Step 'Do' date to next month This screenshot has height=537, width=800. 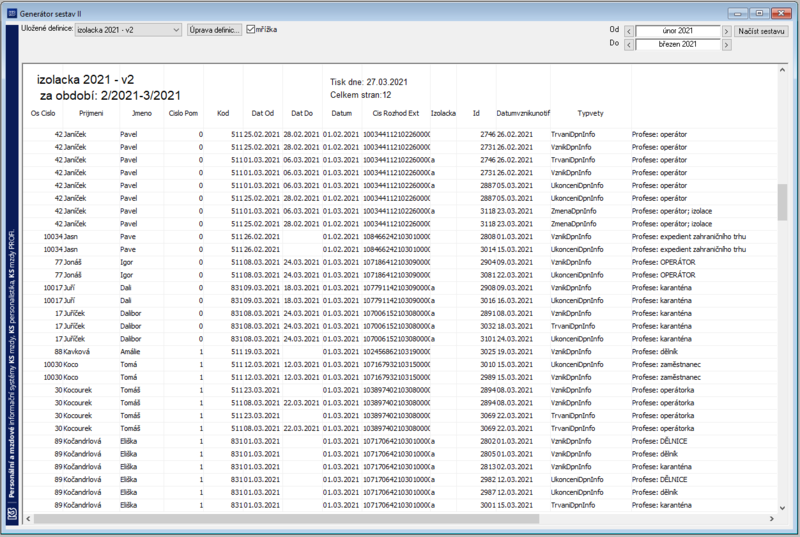[x=726, y=45]
